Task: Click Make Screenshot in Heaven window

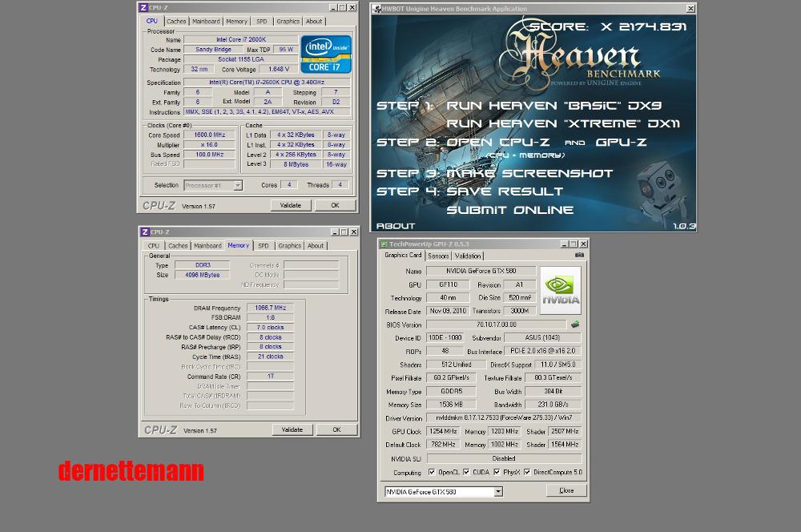Action: [x=529, y=174]
